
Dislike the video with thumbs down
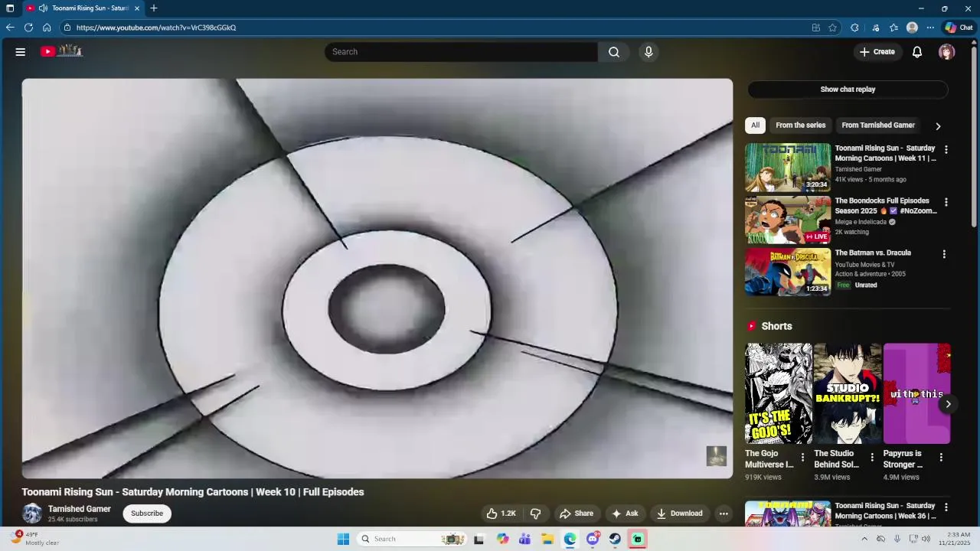pos(536,514)
